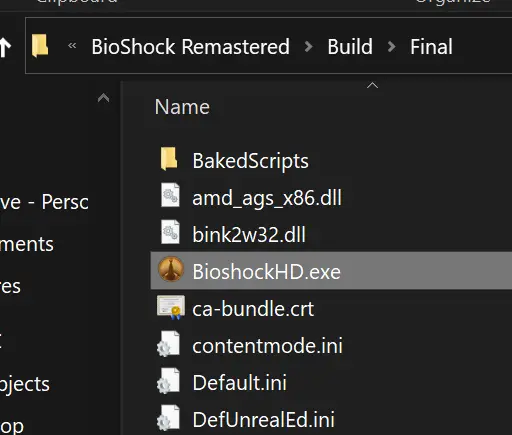512x435 pixels.
Task: Open chevron dropdown after BioShock Remastered
Action: pyautogui.click(x=309, y=46)
